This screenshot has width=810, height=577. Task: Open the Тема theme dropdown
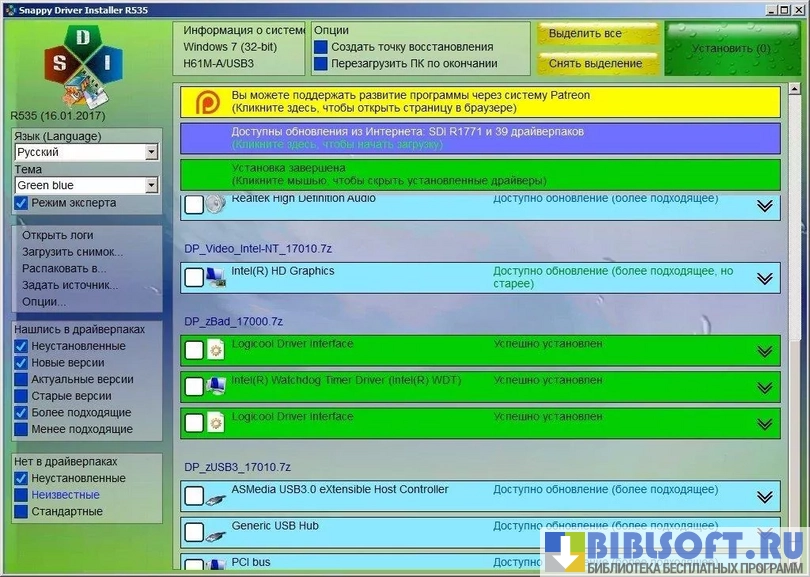pyautogui.click(x=151, y=185)
